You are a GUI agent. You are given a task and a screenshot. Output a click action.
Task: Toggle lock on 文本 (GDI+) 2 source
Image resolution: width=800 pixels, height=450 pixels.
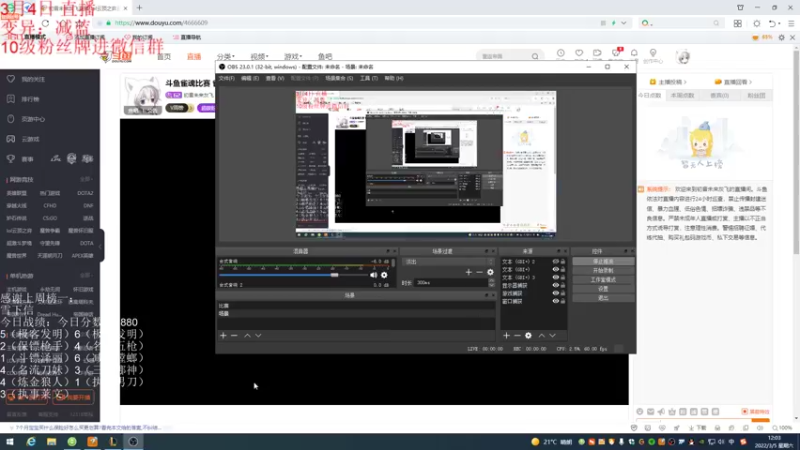tap(563, 262)
